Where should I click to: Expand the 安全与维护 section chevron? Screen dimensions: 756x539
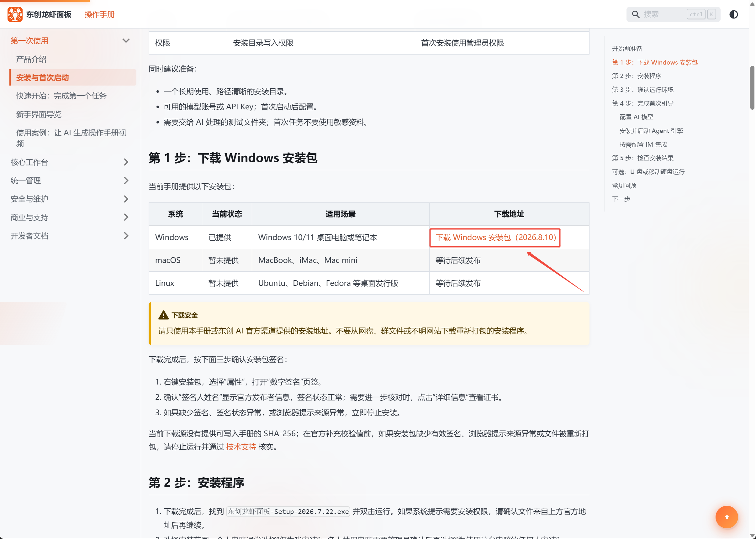126,199
